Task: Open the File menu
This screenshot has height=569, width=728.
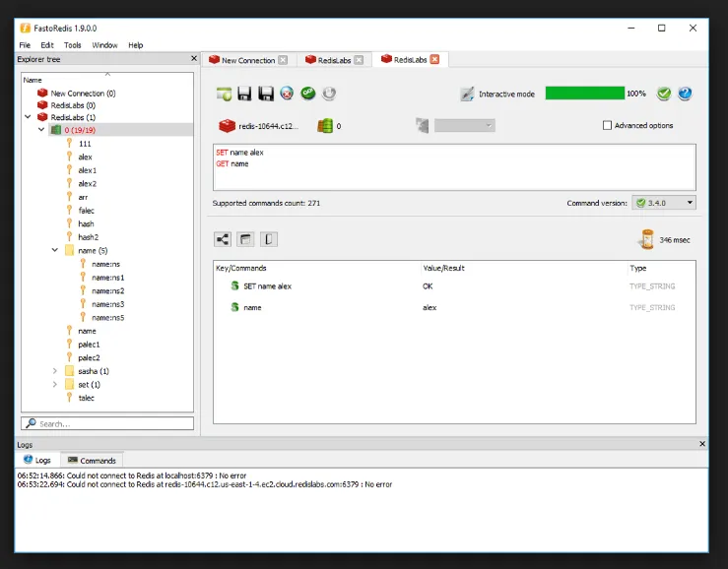Action: 25,45
